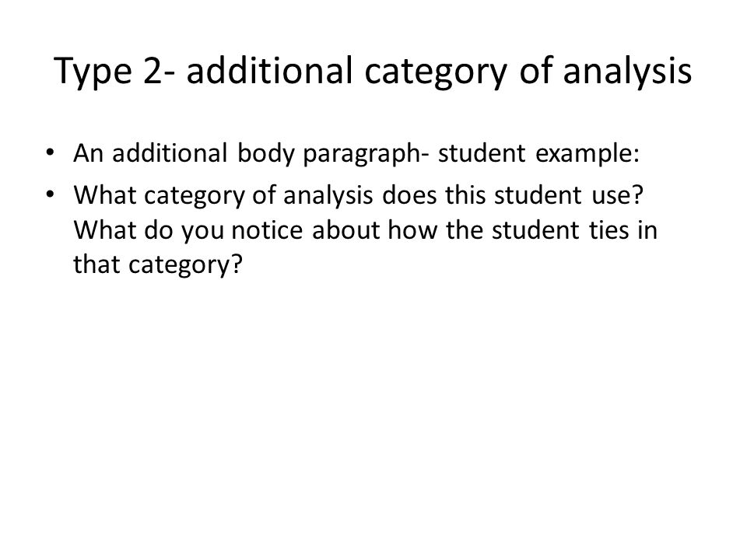
Task: Click the word 'does' in second bullet
Action: click(x=409, y=195)
